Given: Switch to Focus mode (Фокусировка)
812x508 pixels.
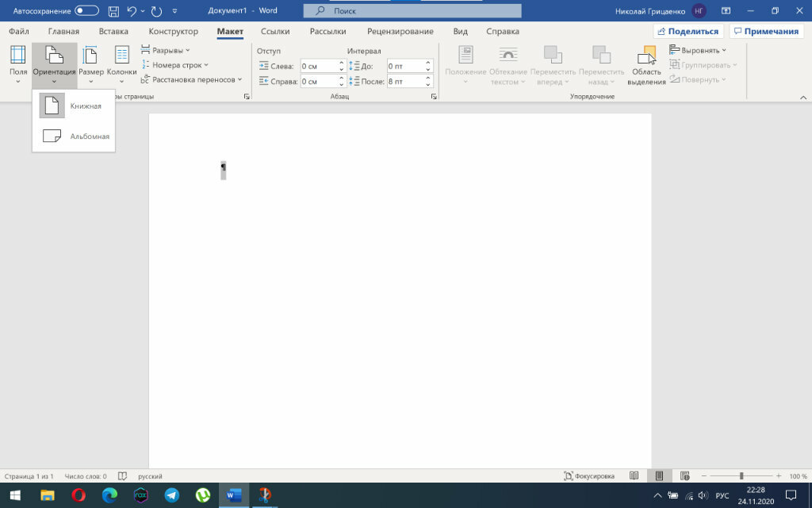Looking at the screenshot, I should [x=589, y=476].
